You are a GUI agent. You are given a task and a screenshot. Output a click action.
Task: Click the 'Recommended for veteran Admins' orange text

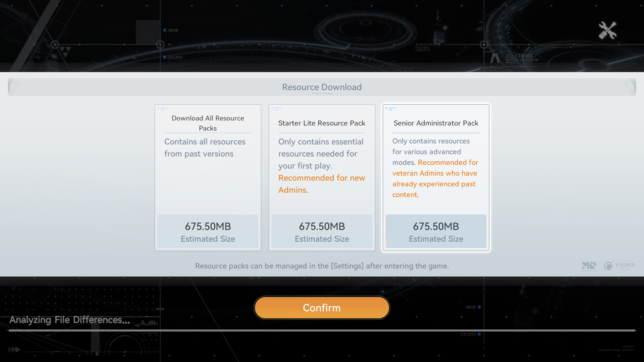tap(435, 178)
